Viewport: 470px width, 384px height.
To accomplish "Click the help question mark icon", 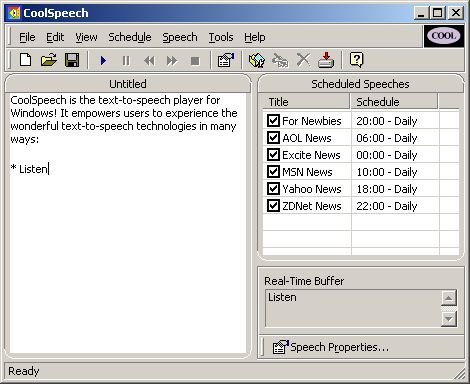I will (x=356, y=60).
